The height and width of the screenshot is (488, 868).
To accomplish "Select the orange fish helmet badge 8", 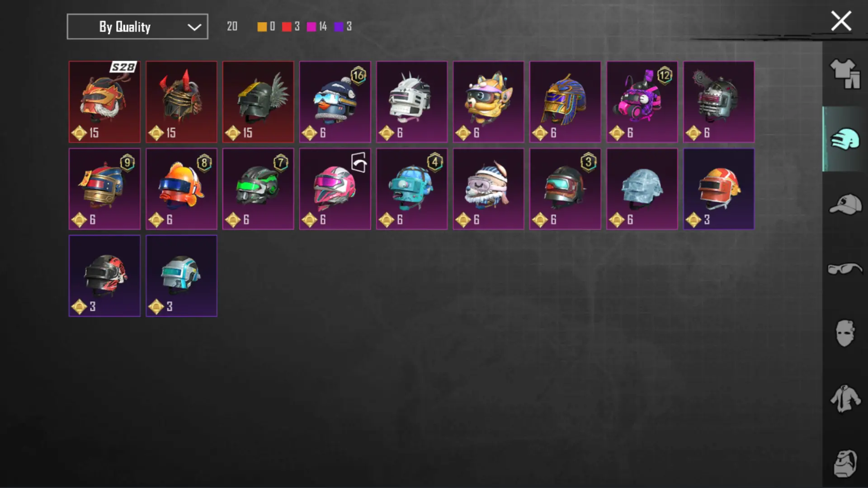I will 181,189.
